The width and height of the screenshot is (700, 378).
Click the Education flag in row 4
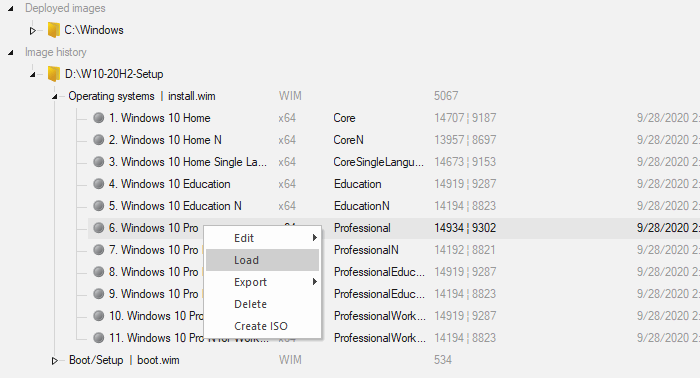(358, 184)
